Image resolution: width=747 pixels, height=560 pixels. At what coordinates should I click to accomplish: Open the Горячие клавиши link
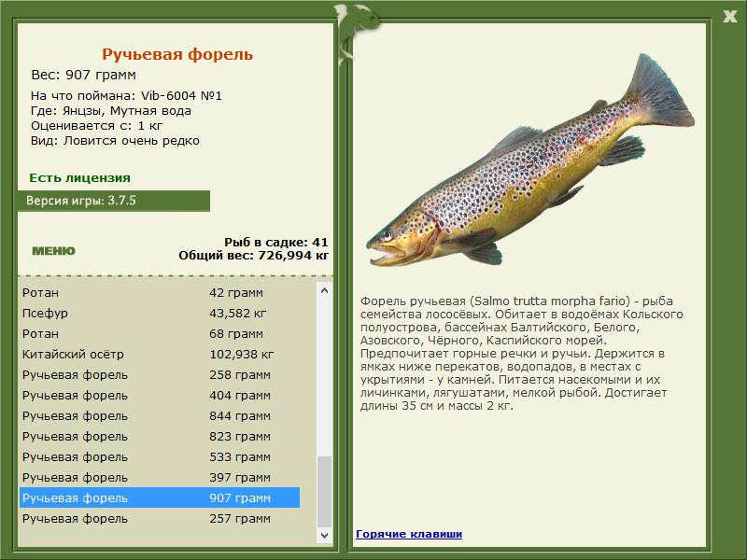click(409, 534)
